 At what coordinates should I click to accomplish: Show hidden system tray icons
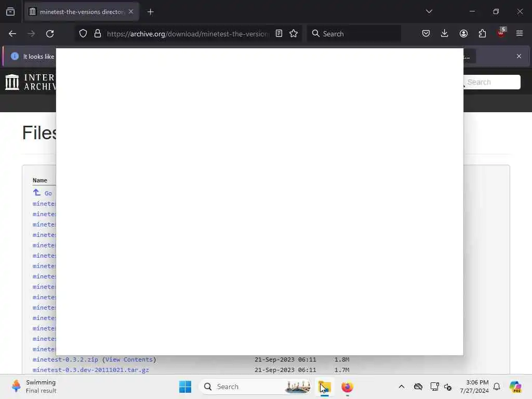(402, 387)
